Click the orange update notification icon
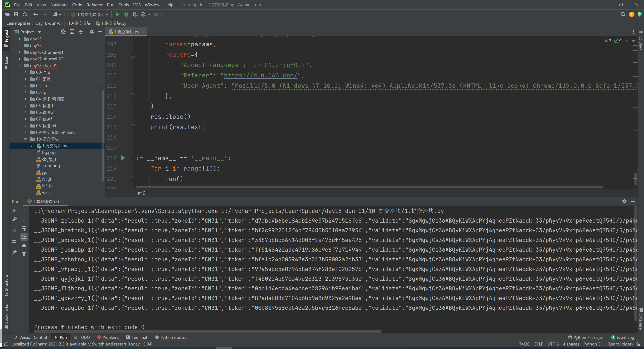 coord(631,15)
